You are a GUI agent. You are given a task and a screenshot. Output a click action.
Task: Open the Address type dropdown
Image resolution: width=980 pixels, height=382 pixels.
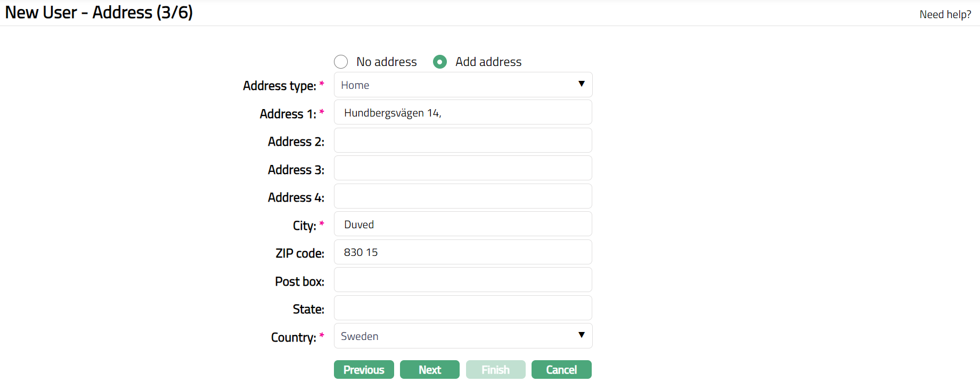click(x=462, y=85)
